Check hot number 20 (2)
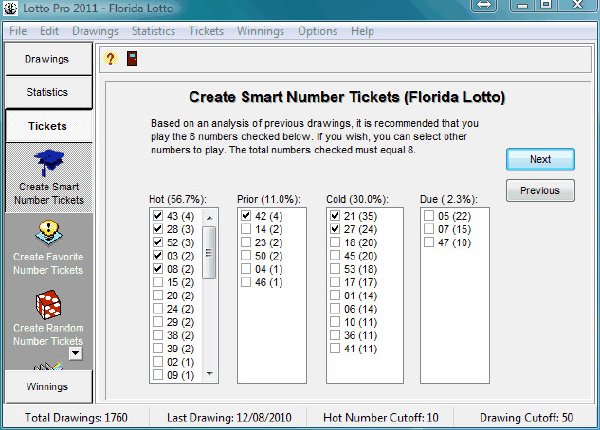The width and height of the screenshot is (600, 430). click(158, 295)
